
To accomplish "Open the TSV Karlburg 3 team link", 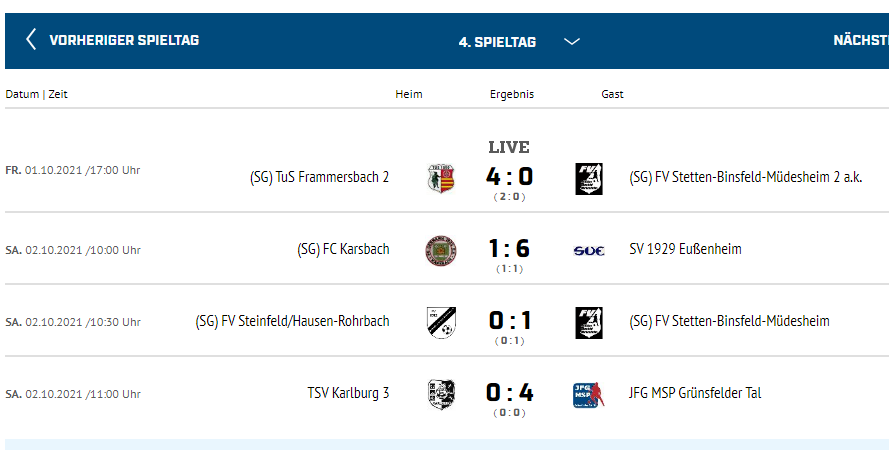I will [x=348, y=393].
